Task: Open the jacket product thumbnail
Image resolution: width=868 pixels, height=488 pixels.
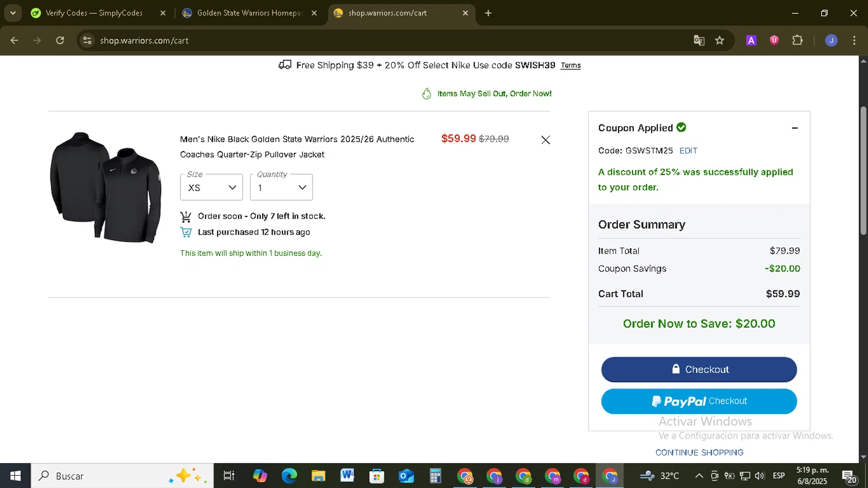Action: [x=106, y=188]
